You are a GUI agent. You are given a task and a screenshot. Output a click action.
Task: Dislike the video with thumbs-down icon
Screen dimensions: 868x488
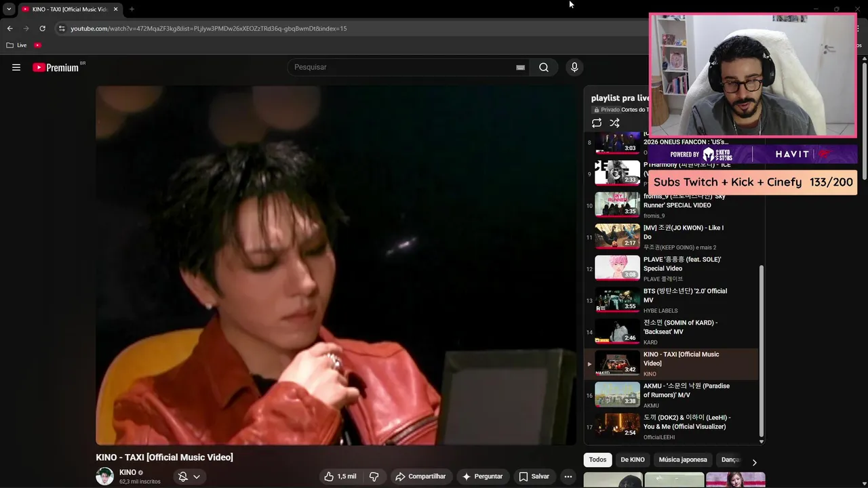(374, 476)
